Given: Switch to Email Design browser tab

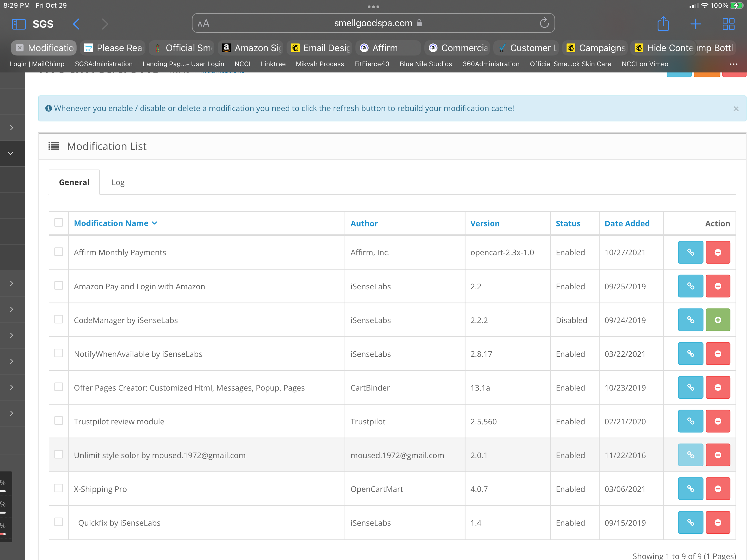Looking at the screenshot, I should coord(319,48).
